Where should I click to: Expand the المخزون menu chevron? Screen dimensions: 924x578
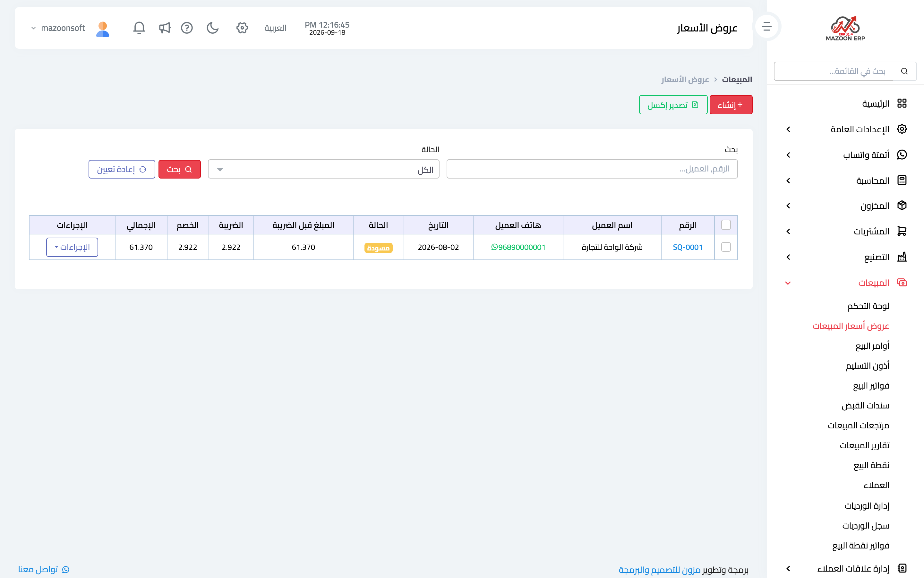click(x=789, y=206)
